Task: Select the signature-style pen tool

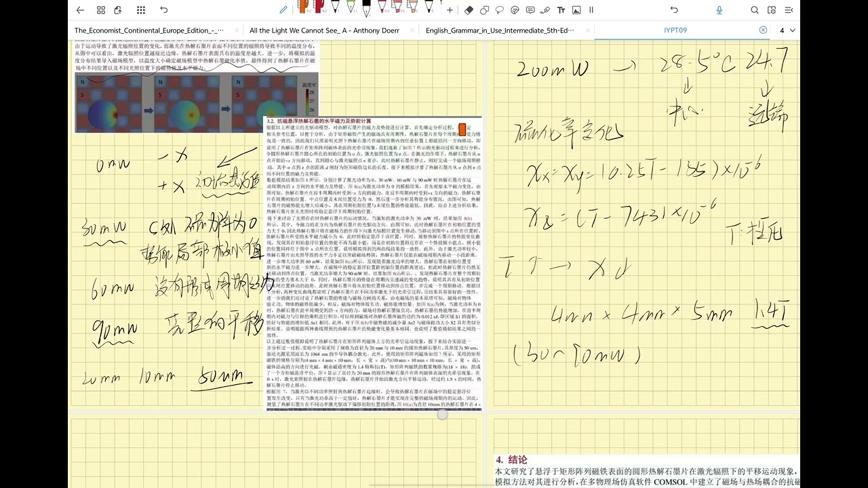Action: pyautogui.click(x=545, y=10)
